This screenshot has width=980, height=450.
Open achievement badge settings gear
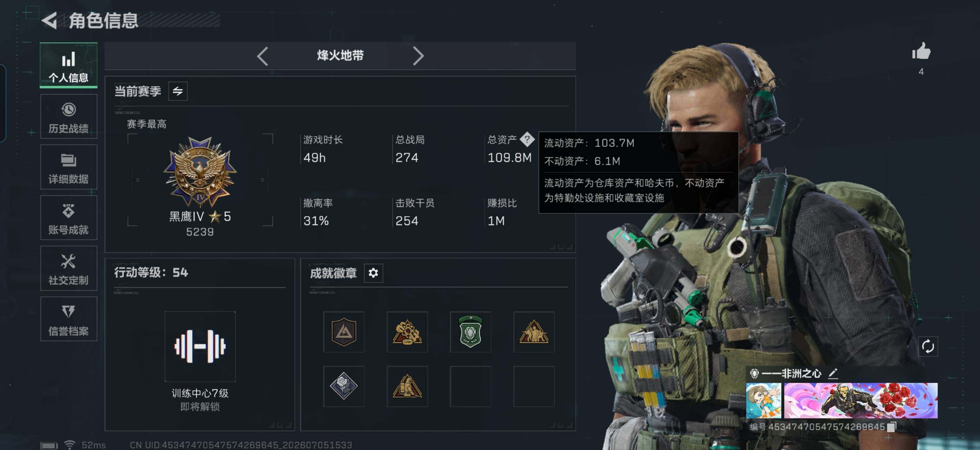(373, 273)
